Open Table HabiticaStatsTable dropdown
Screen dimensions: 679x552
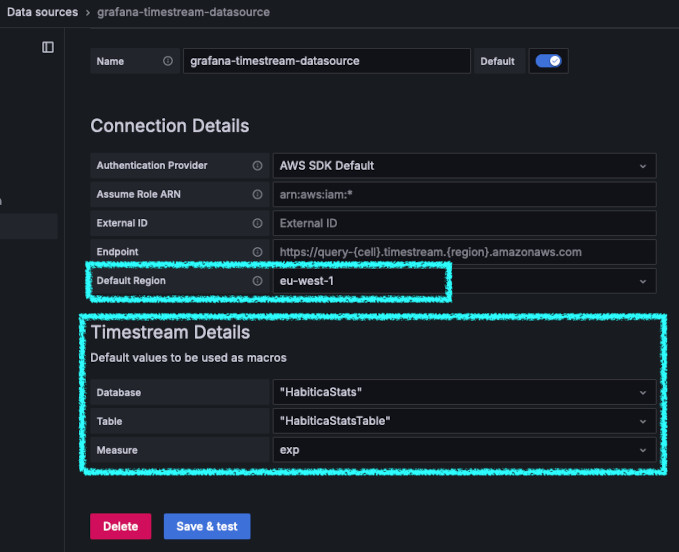464,421
